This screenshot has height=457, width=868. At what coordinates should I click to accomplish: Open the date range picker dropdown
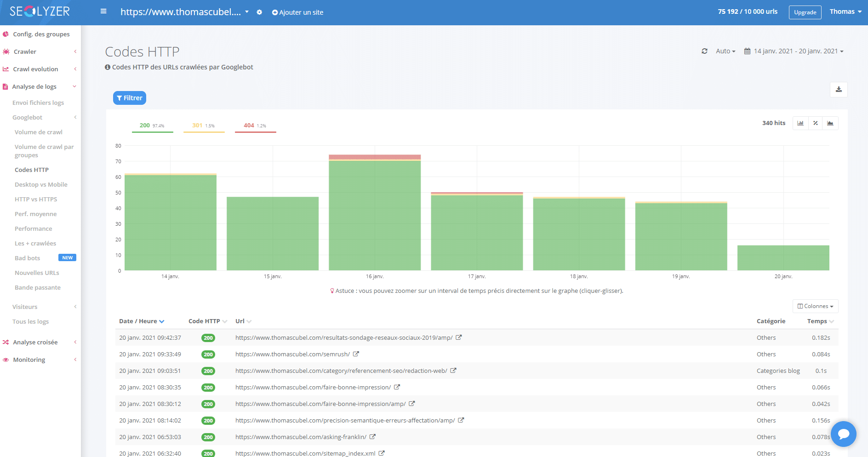794,51
